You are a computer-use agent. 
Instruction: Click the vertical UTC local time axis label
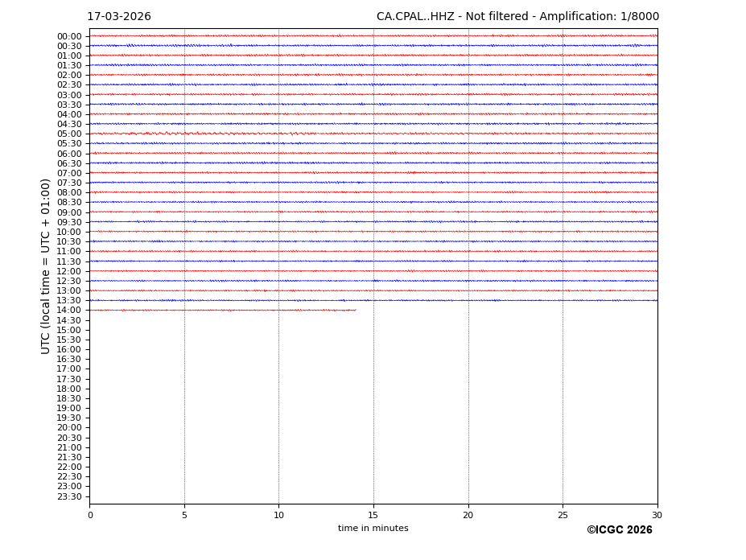tap(46, 266)
